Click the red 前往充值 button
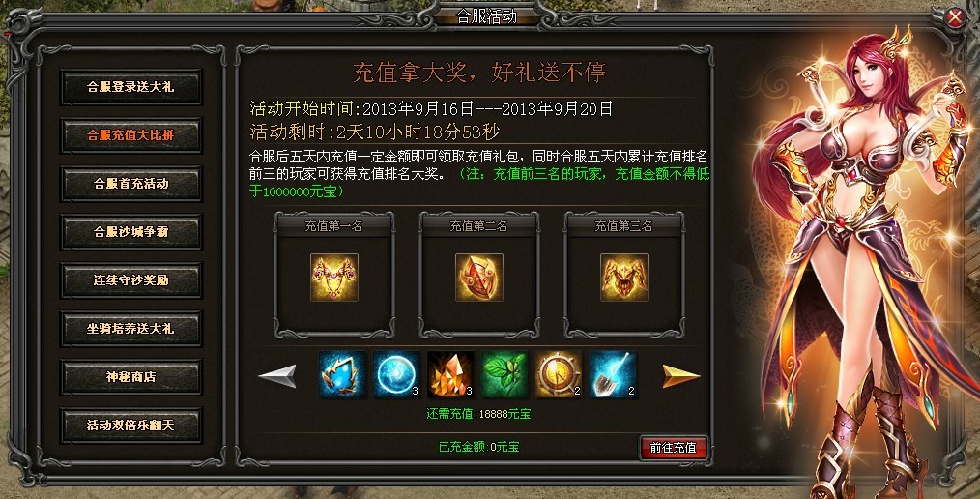 coord(674,448)
